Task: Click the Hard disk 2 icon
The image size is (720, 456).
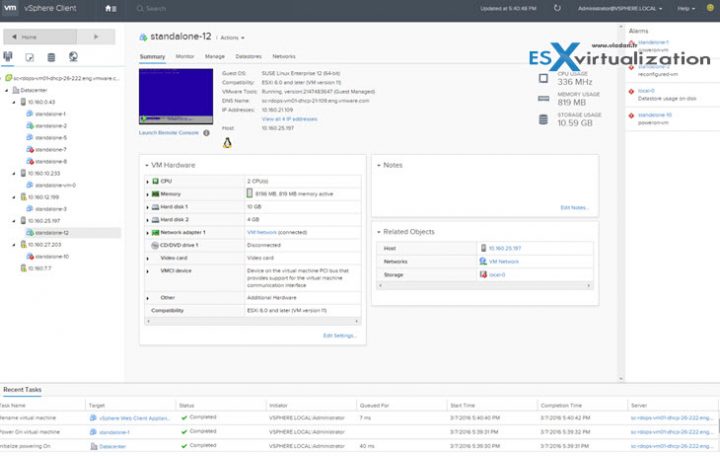Action: click(x=155, y=220)
